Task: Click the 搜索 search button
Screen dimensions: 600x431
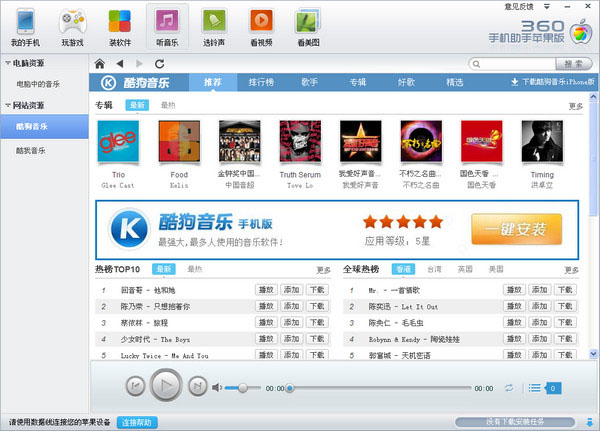Action: [574, 64]
